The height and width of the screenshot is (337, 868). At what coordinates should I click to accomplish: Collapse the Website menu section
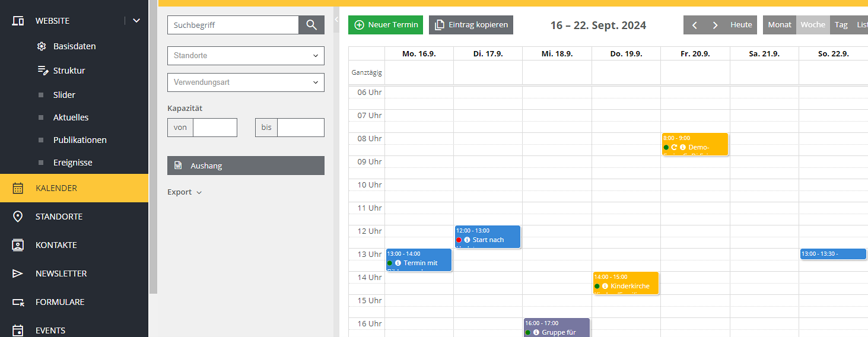(136, 21)
